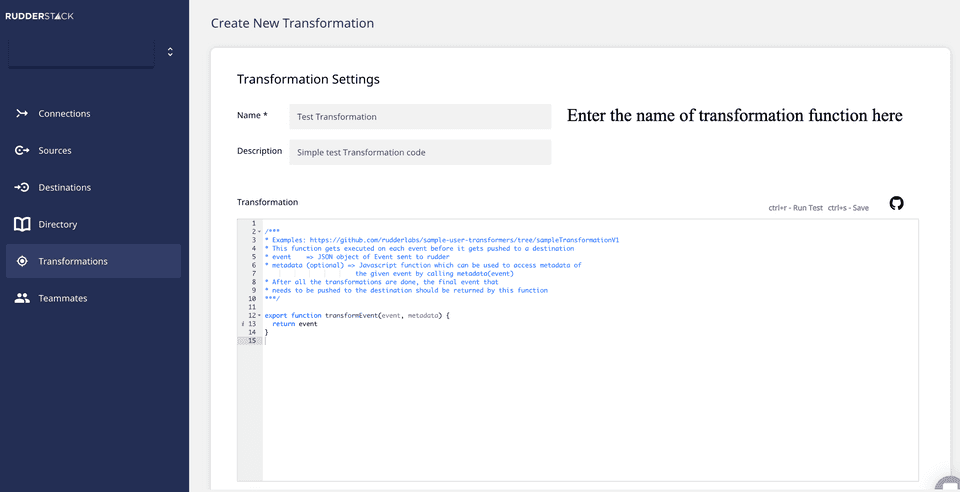Screen dimensions: 960x492
Task: Click the RudderStack logo
Action: pos(39,17)
